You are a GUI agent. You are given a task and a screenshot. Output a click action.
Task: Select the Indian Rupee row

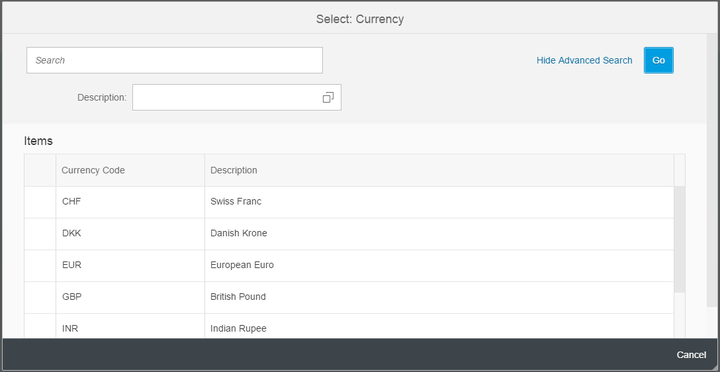pos(349,327)
